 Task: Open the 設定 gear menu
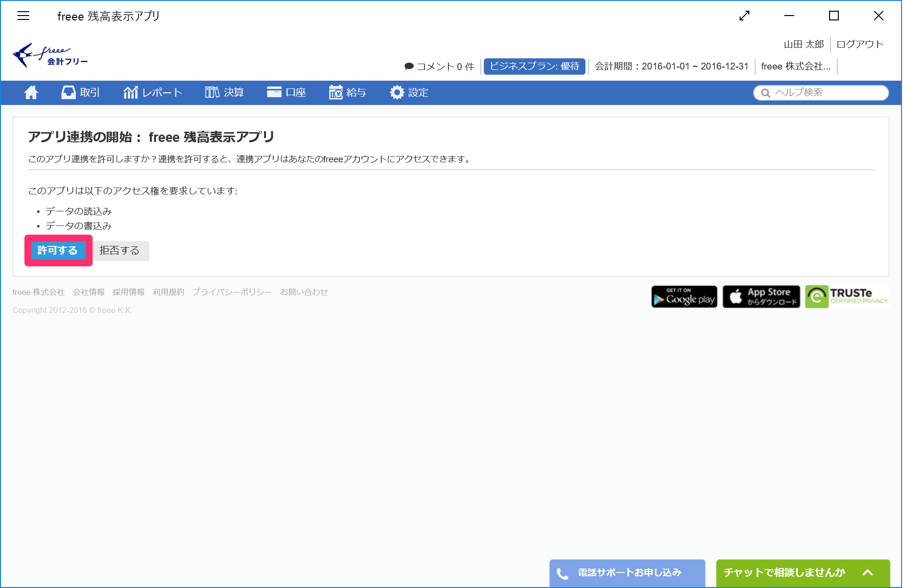click(x=409, y=92)
